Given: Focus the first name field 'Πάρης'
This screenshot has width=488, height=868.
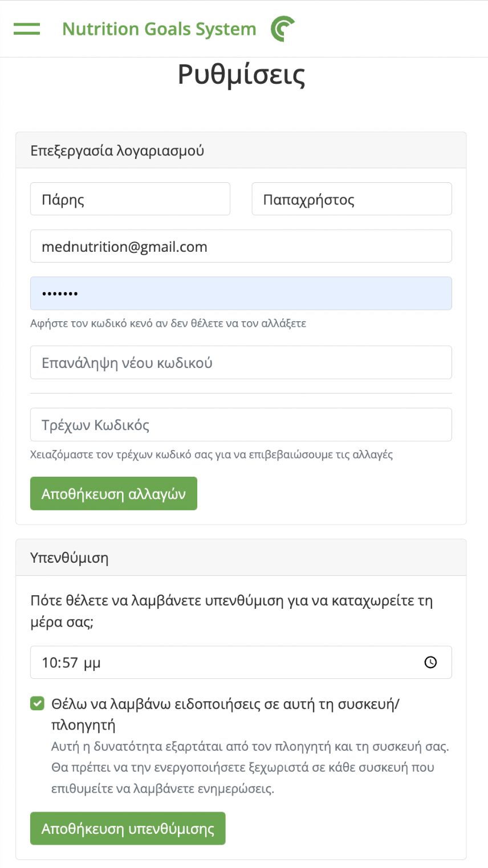Looking at the screenshot, I should click(x=130, y=199).
